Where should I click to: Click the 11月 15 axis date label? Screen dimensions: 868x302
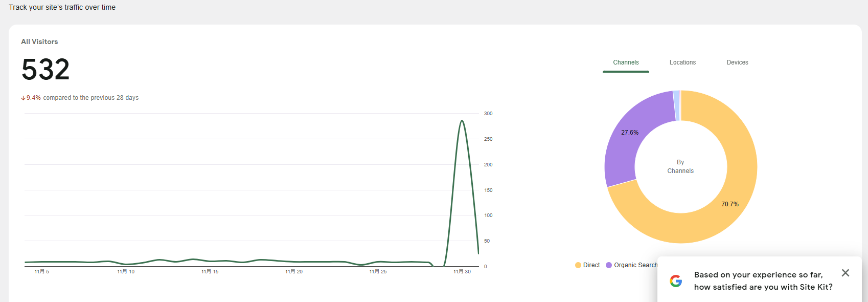coord(210,272)
